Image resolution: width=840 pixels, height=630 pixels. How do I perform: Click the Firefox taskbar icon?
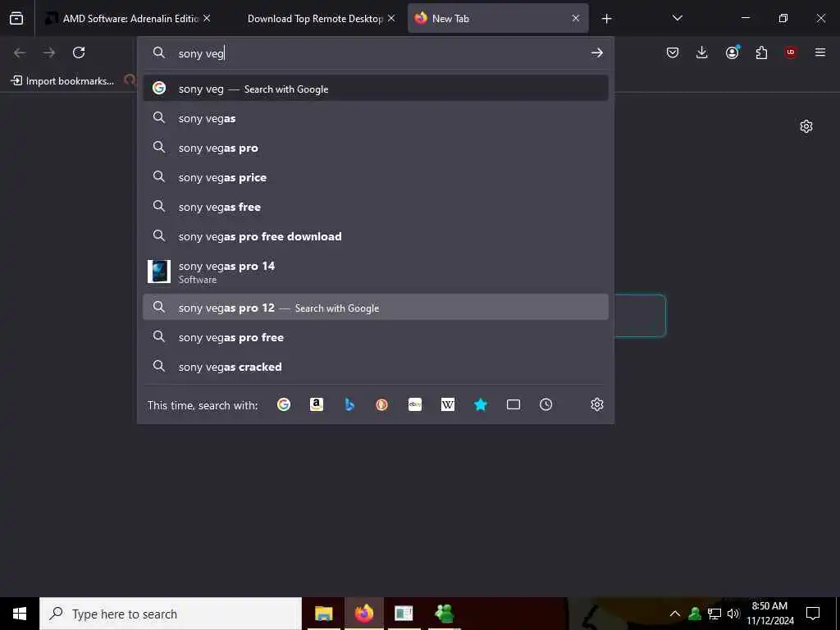363,614
